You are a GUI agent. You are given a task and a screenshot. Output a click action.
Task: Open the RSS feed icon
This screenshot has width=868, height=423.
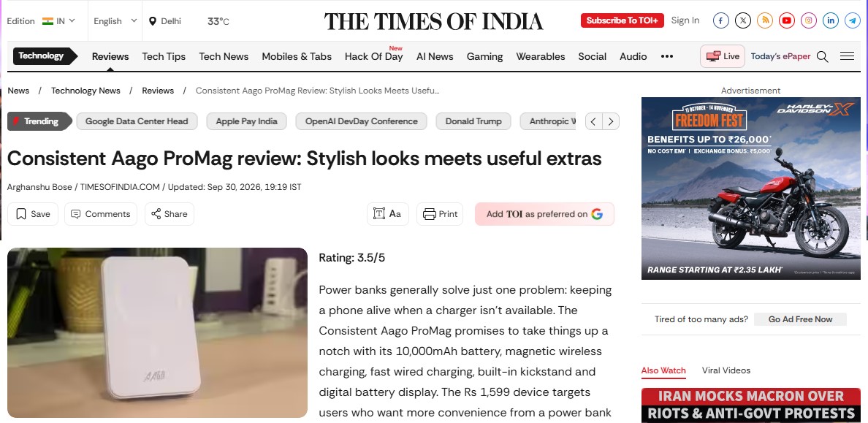765,20
